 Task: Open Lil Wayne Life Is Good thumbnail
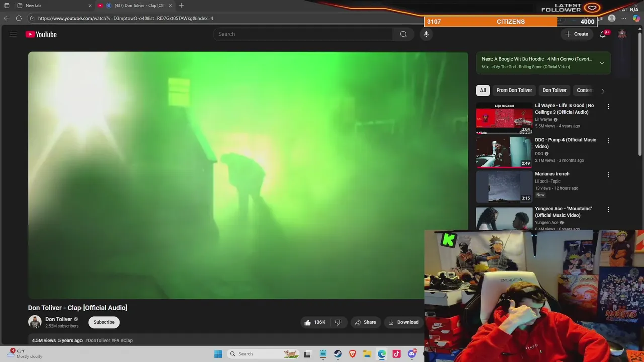point(504,118)
